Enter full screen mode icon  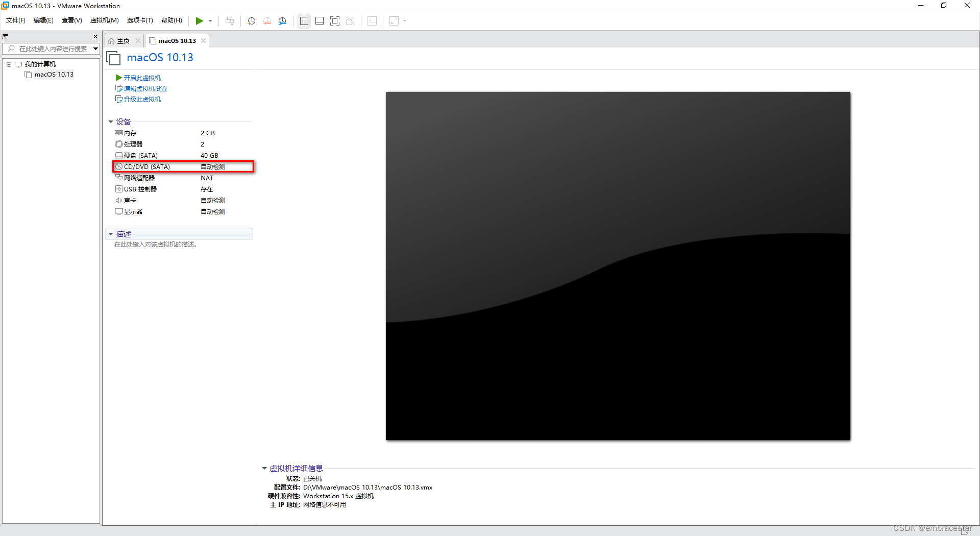pyautogui.click(x=335, y=21)
